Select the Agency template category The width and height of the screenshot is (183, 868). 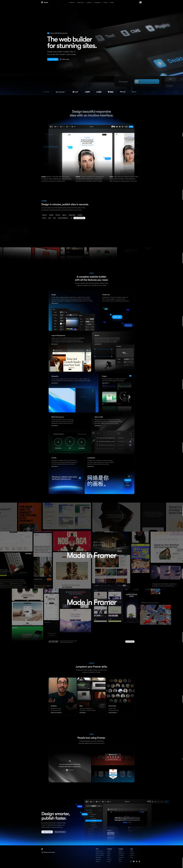tap(64, 215)
